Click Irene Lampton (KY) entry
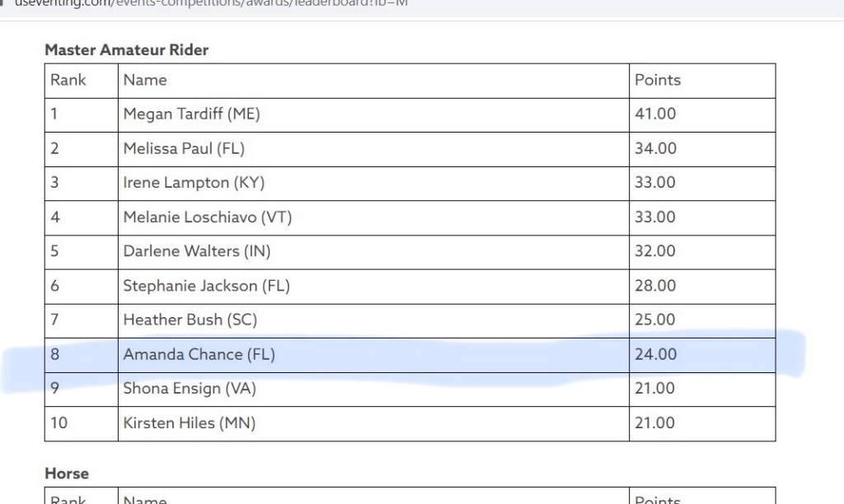The height and width of the screenshot is (504, 844). [x=194, y=183]
